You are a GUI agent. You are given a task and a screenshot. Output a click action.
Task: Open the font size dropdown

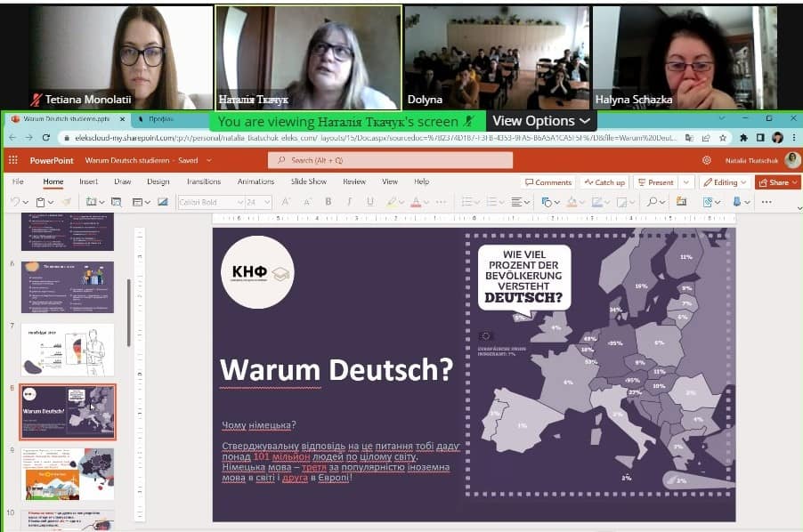pos(258,202)
